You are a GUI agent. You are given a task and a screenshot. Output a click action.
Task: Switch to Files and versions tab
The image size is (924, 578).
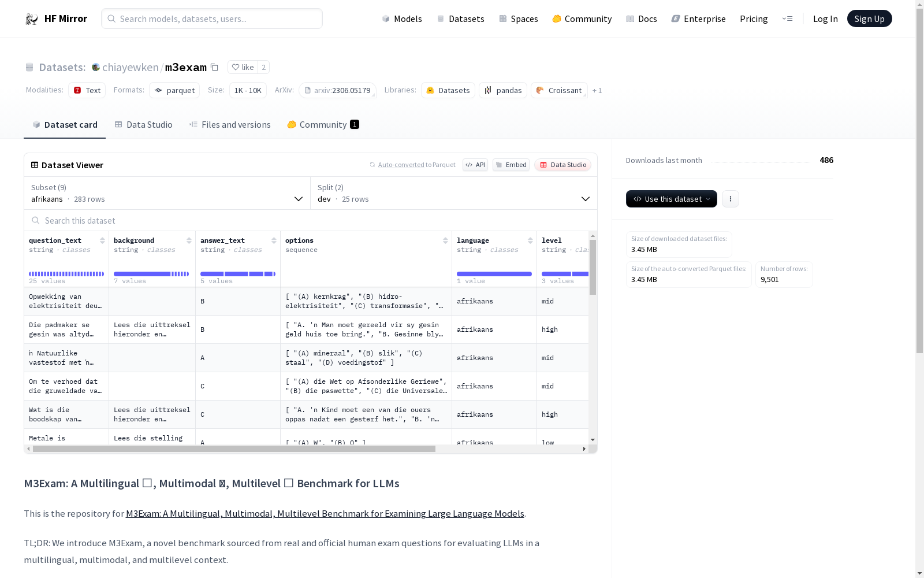pos(230,124)
